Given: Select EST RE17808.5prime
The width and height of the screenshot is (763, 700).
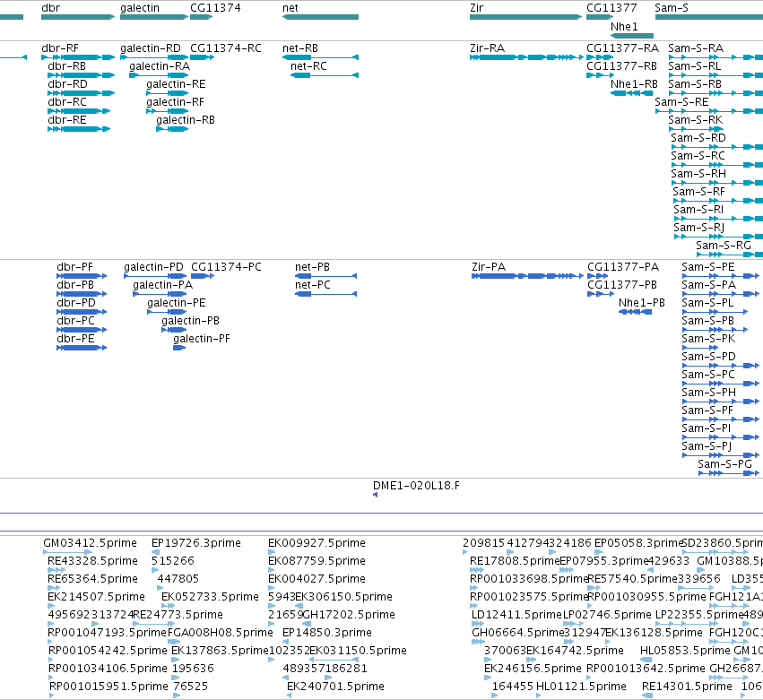Looking at the screenshot, I should point(477,570).
